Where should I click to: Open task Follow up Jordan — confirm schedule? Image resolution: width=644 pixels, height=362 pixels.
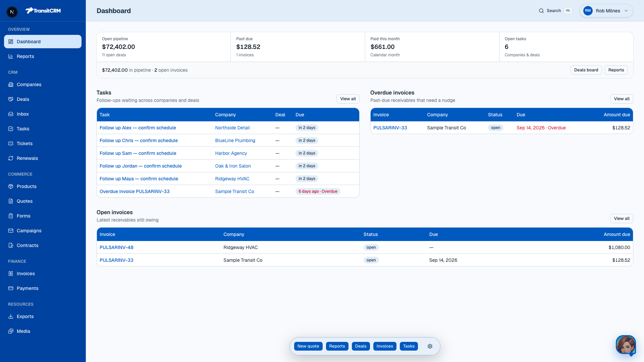pyautogui.click(x=141, y=166)
